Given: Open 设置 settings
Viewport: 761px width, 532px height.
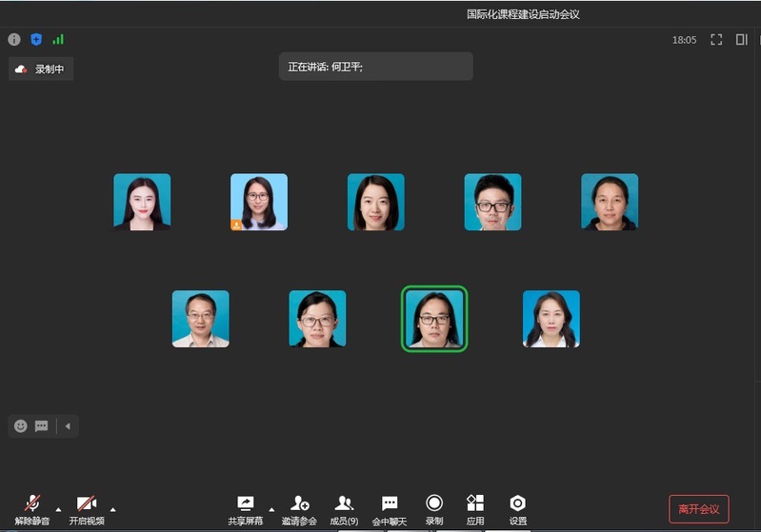Looking at the screenshot, I should [x=518, y=510].
